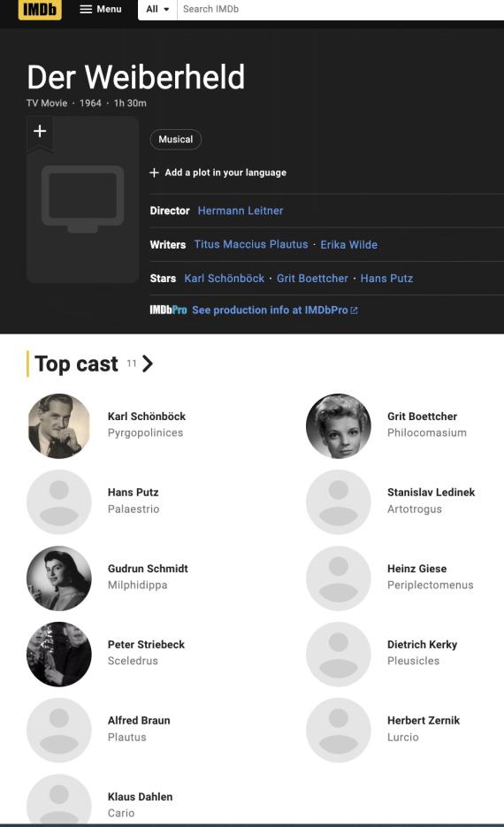The width and height of the screenshot is (504, 827).
Task: Open Karl Schönböck name in Top cast
Action: point(147,416)
